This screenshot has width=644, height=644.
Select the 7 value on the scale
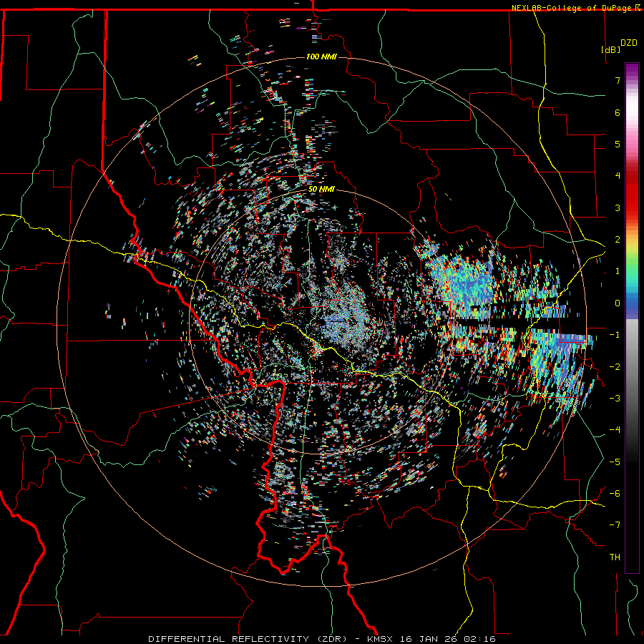click(618, 80)
